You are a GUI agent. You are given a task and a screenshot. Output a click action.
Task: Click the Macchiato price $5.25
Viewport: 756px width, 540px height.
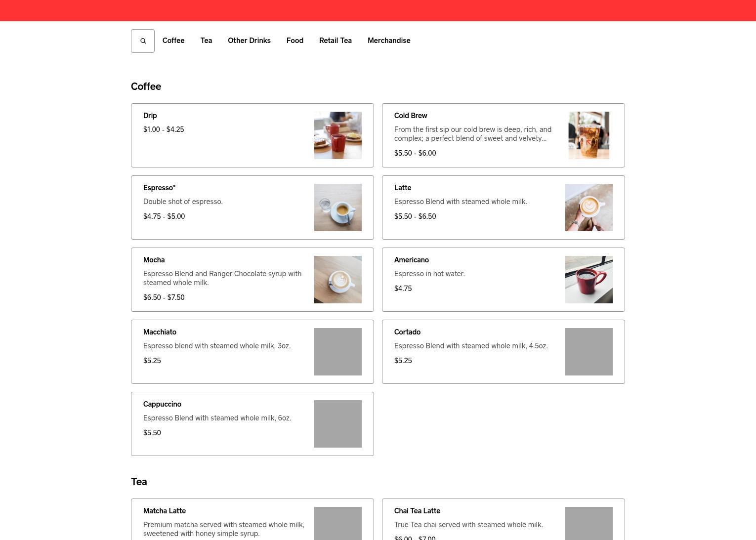tap(152, 361)
